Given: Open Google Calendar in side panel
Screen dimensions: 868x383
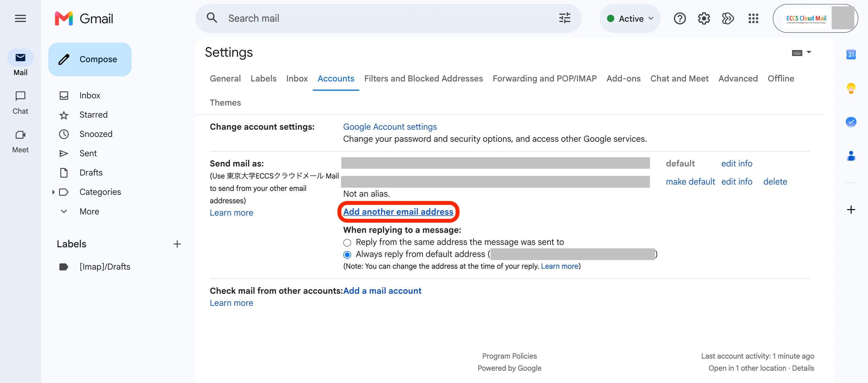Looking at the screenshot, I should point(851,54).
